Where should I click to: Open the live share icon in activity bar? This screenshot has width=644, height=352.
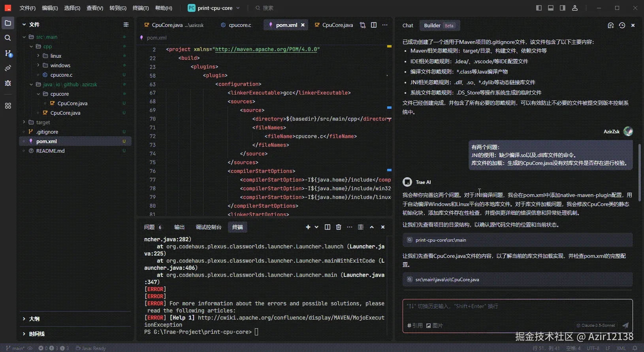(8, 68)
